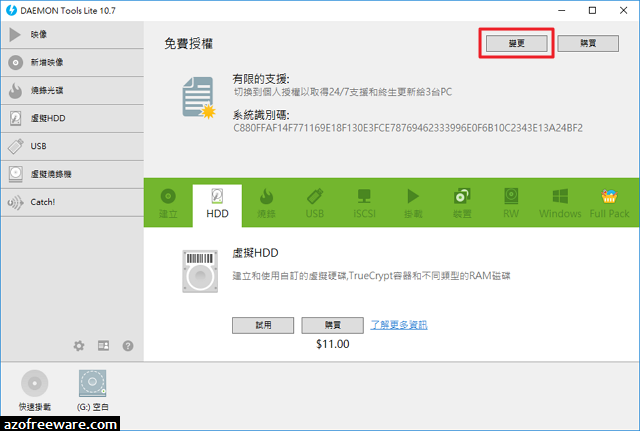Select the HDD feature tab
Viewport: 640px width, 431px height.
tap(217, 206)
